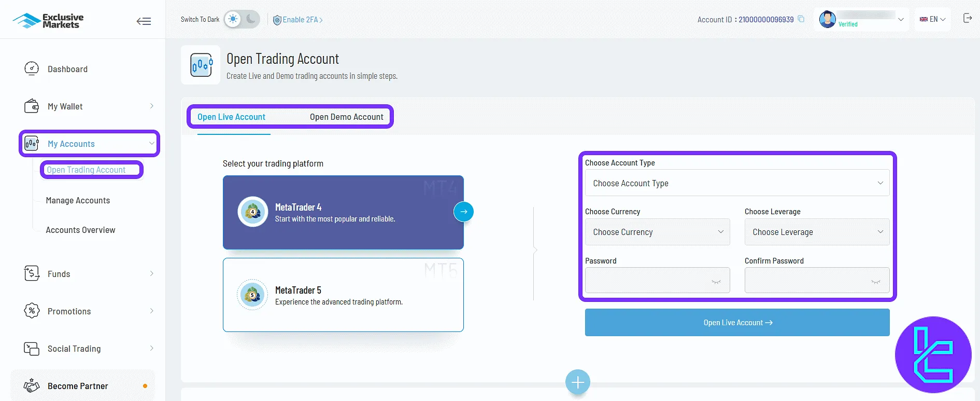Open the Choose Currency dropdown
The height and width of the screenshot is (401, 980).
click(657, 232)
